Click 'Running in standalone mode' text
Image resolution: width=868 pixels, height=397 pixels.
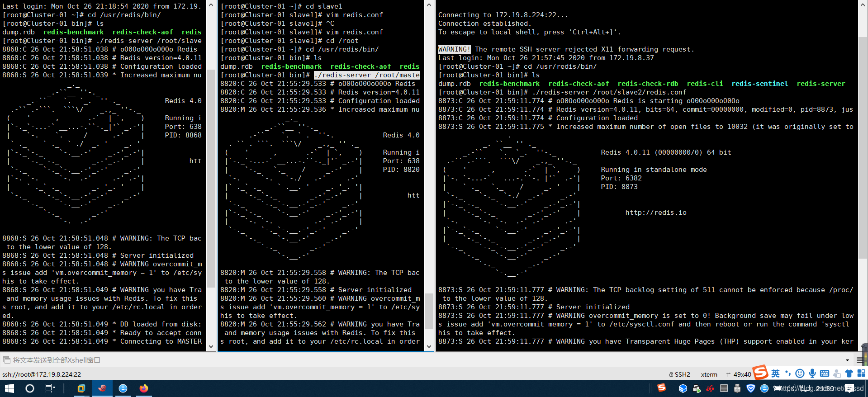pos(654,170)
